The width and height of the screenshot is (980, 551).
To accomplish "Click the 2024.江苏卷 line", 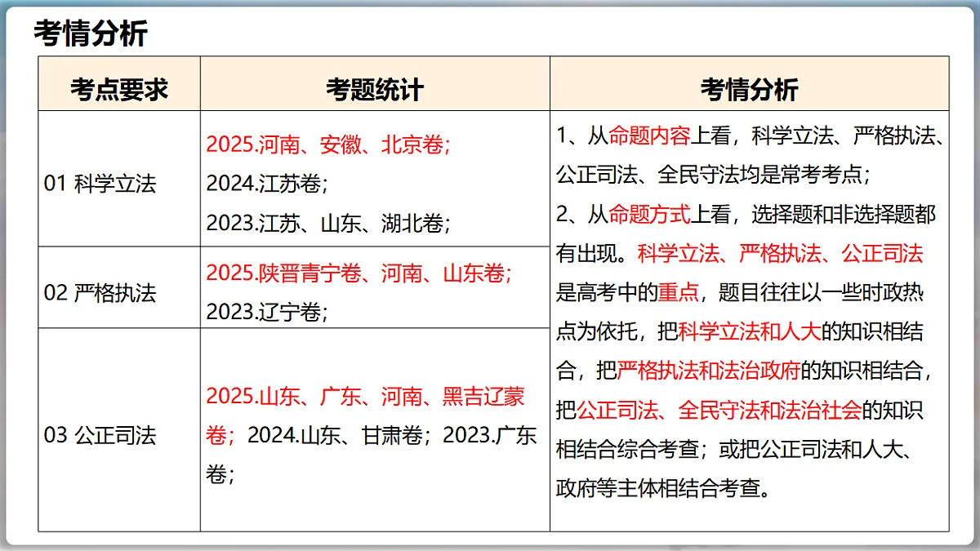I will pyautogui.click(x=267, y=184).
